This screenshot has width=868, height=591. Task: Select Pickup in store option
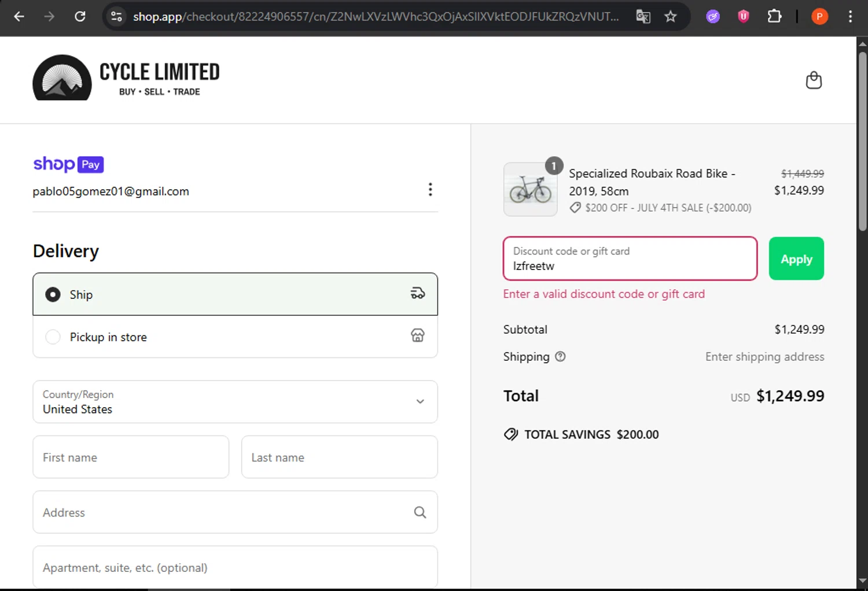235,337
